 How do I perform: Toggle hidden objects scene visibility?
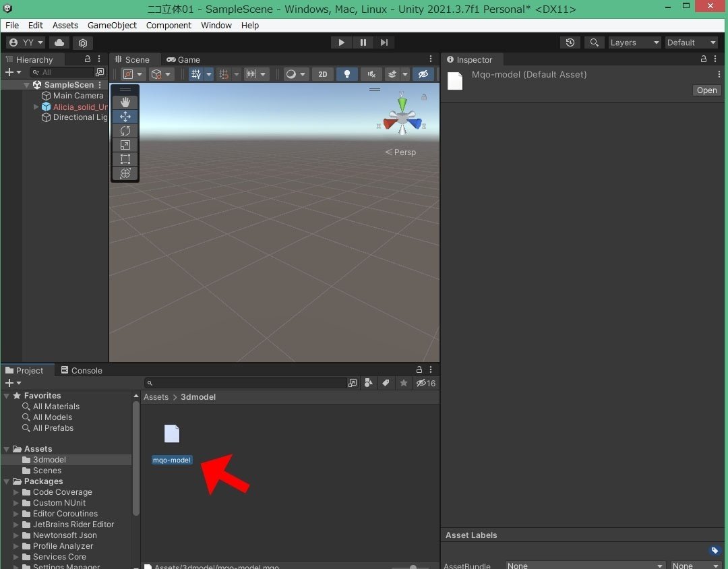[x=423, y=74]
